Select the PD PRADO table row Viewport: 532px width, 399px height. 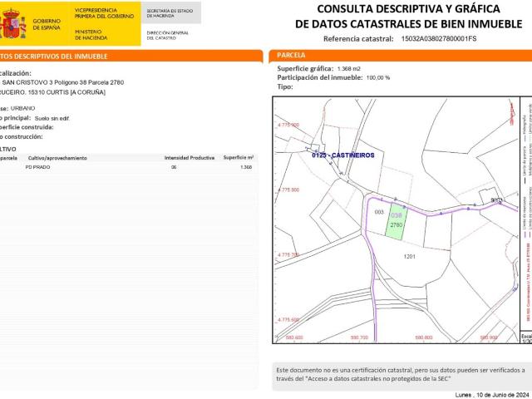point(125,167)
